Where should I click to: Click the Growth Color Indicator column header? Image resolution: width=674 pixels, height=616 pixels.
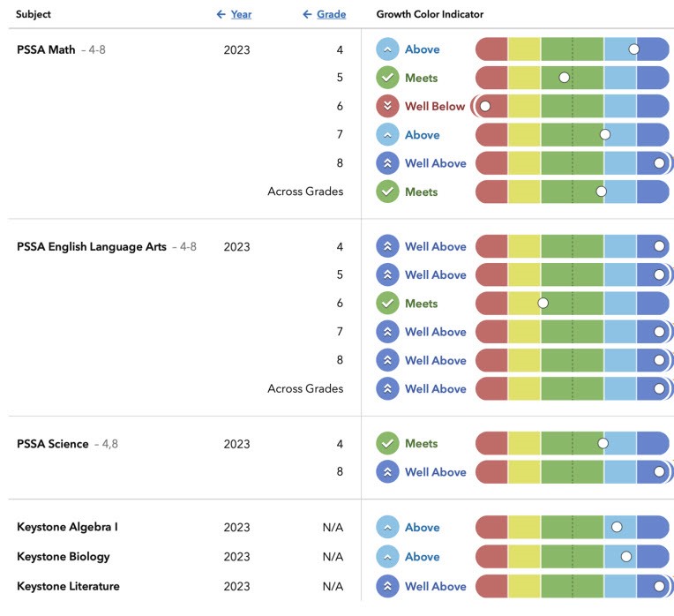pos(430,14)
